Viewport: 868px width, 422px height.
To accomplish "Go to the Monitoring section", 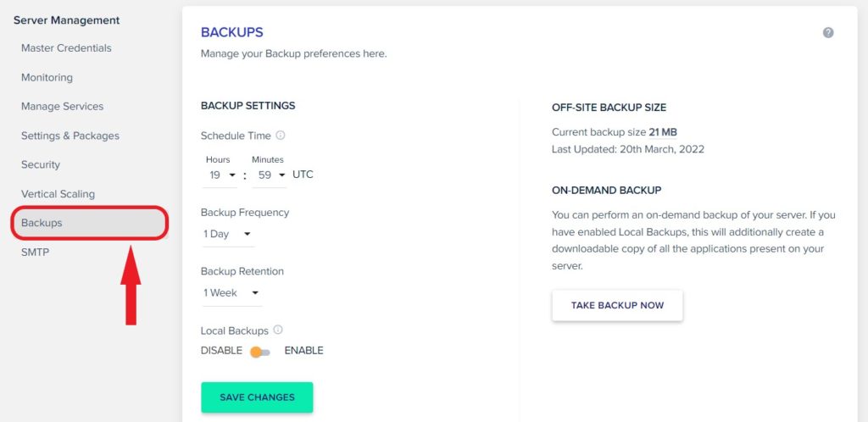I will pyautogui.click(x=47, y=77).
